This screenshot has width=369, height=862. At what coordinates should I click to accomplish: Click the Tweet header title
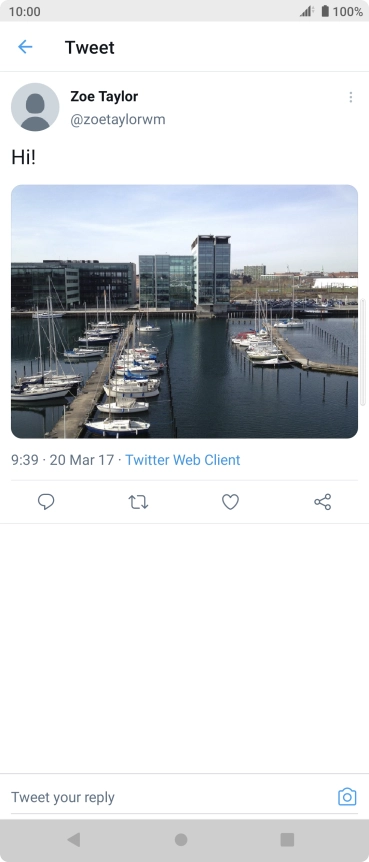[x=90, y=47]
